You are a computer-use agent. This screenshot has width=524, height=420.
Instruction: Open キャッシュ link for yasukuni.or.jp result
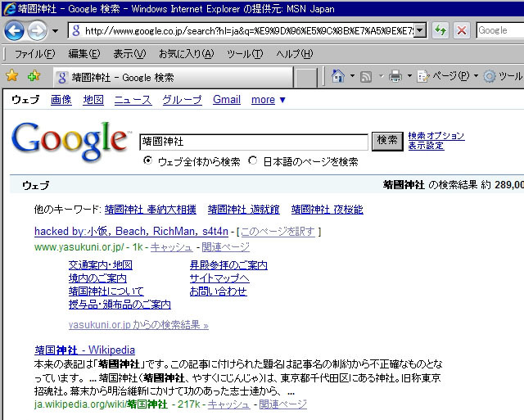[171, 247]
